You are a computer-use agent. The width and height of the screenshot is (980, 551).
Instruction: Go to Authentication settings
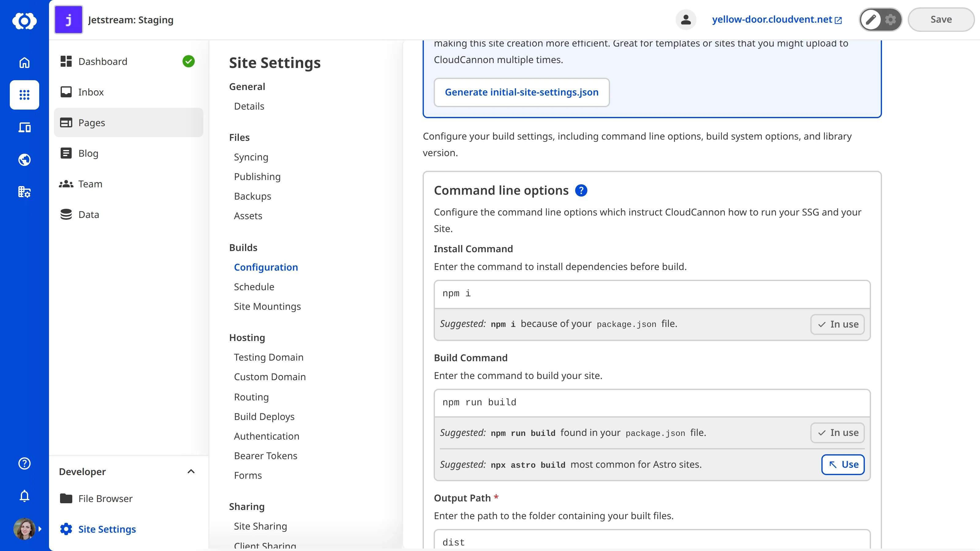[x=266, y=436]
